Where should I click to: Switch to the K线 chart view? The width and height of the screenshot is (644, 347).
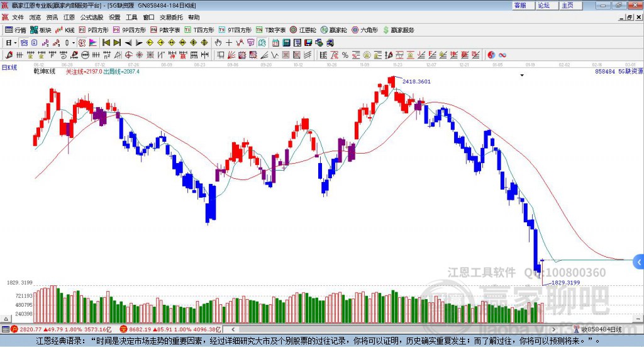(x=65, y=30)
